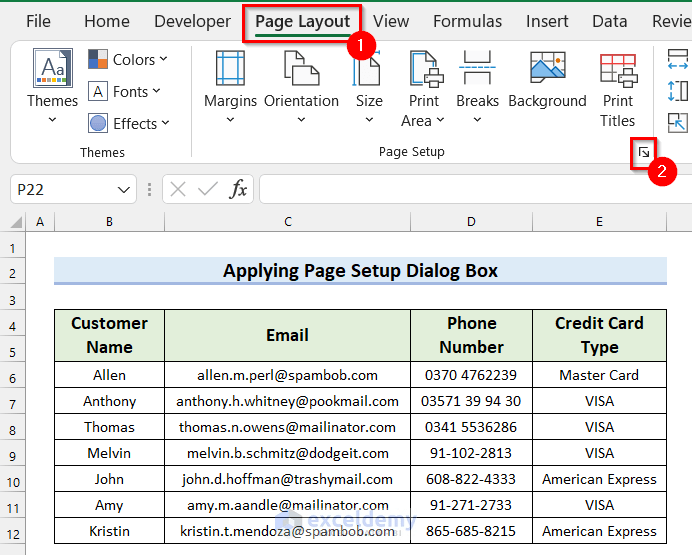Click the Customer Name header cell
The height and width of the screenshot is (555, 692).
(109, 335)
